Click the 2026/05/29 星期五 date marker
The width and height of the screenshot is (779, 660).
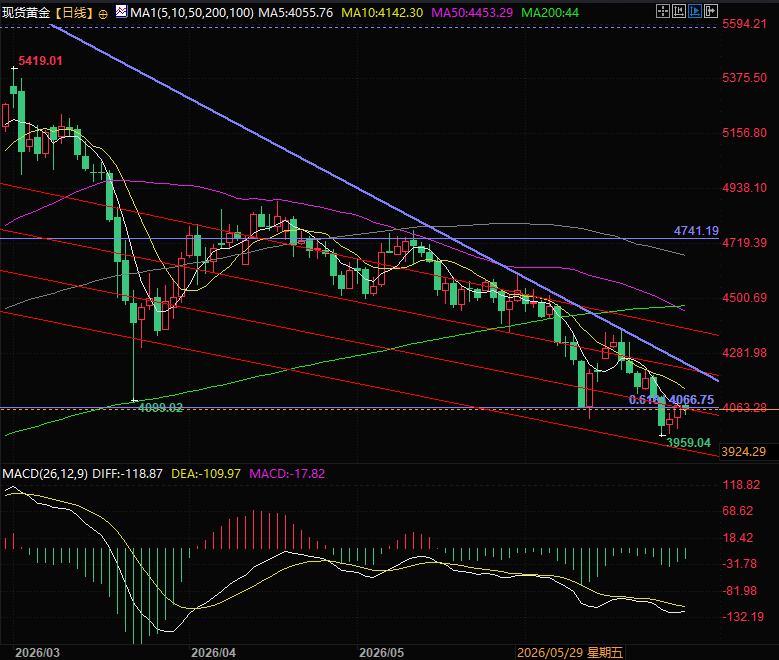click(x=570, y=653)
